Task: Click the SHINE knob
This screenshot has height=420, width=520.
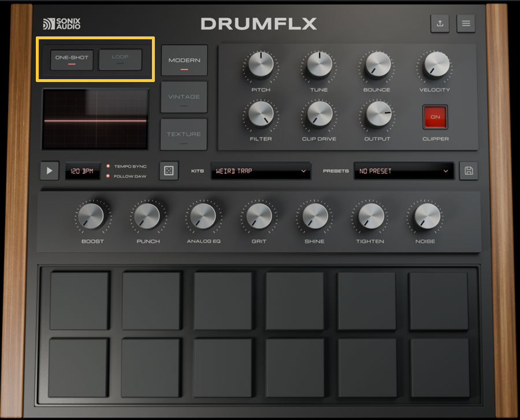Action: (315, 216)
